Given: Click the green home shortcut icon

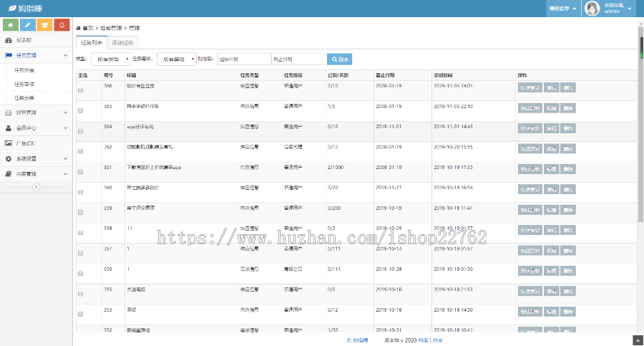Looking at the screenshot, I should tap(11, 25).
